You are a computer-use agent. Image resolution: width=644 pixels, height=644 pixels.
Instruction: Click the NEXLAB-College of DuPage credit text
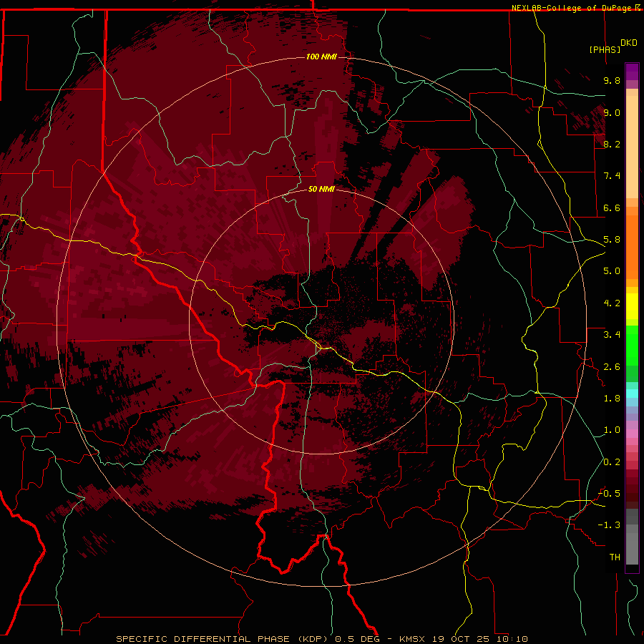(x=573, y=8)
